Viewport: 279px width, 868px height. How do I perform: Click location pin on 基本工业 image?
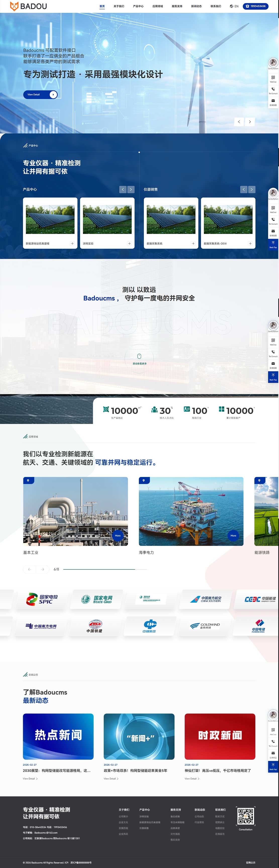pyautogui.click(x=28, y=480)
